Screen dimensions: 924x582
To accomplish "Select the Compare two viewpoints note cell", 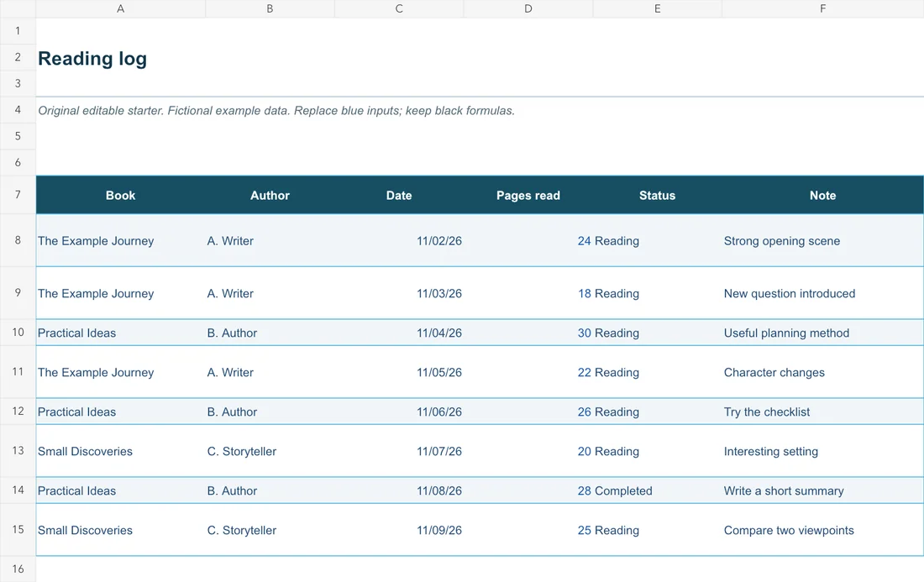I will [x=822, y=530].
